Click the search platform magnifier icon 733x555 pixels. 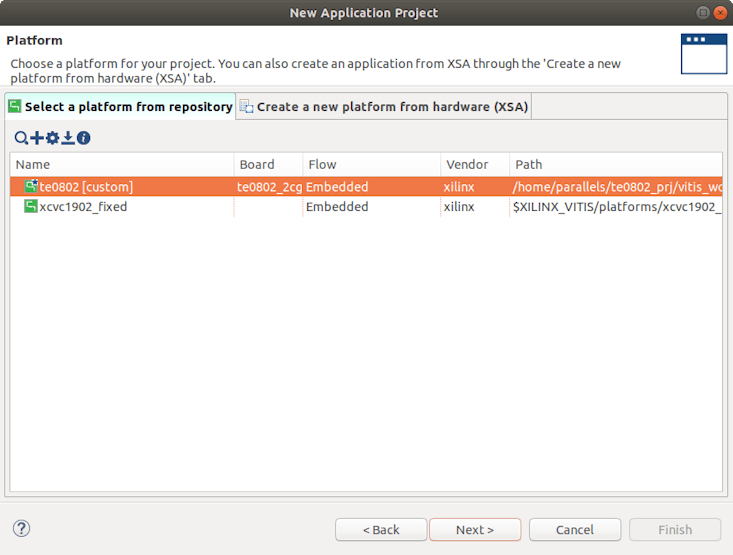click(x=21, y=138)
